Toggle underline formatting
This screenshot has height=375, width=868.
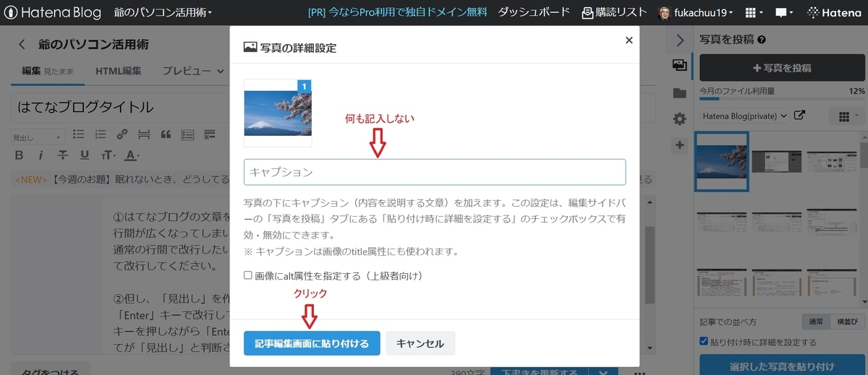85,155
